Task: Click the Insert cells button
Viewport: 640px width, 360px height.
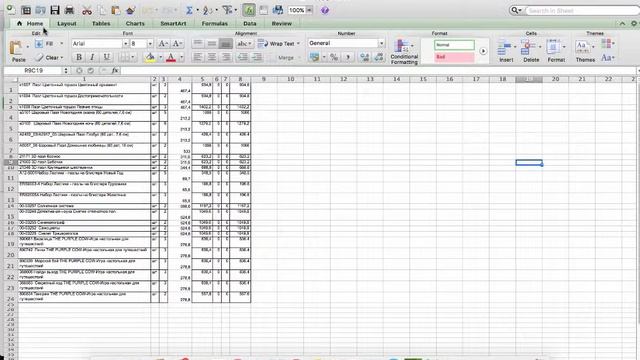Action: click(x=506, y=51)
